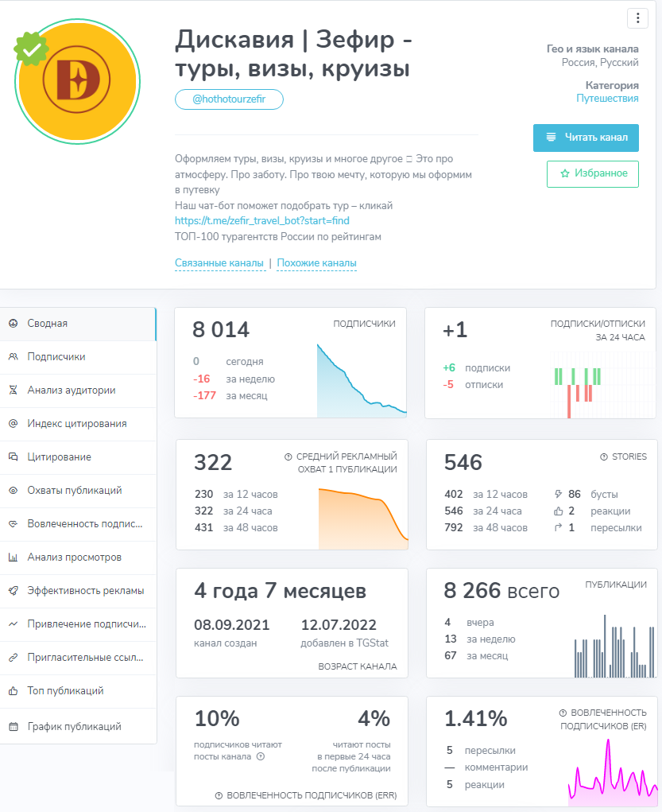This screenshot has width=662, height=812.
Task: Click the calendar icon for График публикаций
Action: (x=13, y=726)
